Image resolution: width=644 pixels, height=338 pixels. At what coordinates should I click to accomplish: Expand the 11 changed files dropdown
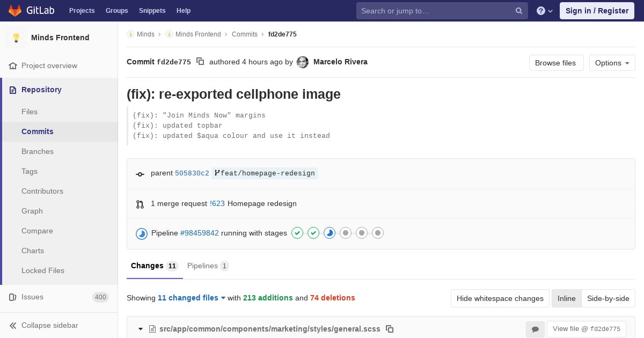pos(192,298)
